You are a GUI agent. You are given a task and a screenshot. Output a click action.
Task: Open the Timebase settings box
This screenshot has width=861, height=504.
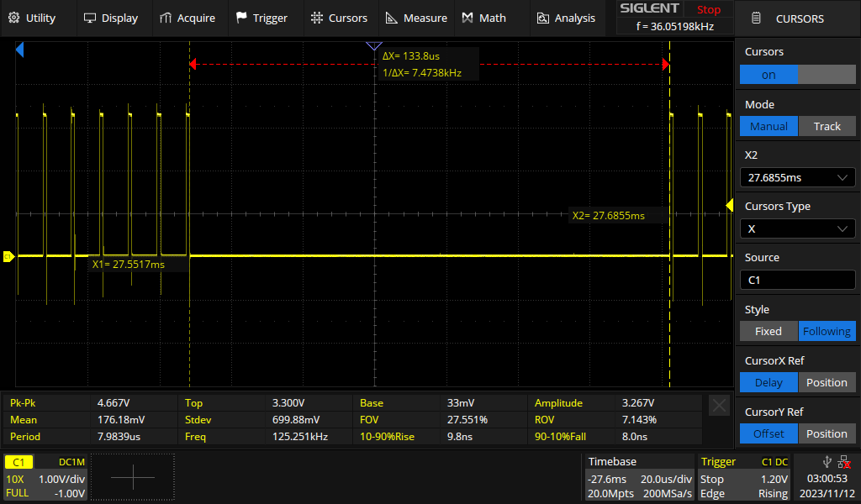pyautogui.click(x=639, y=477)
